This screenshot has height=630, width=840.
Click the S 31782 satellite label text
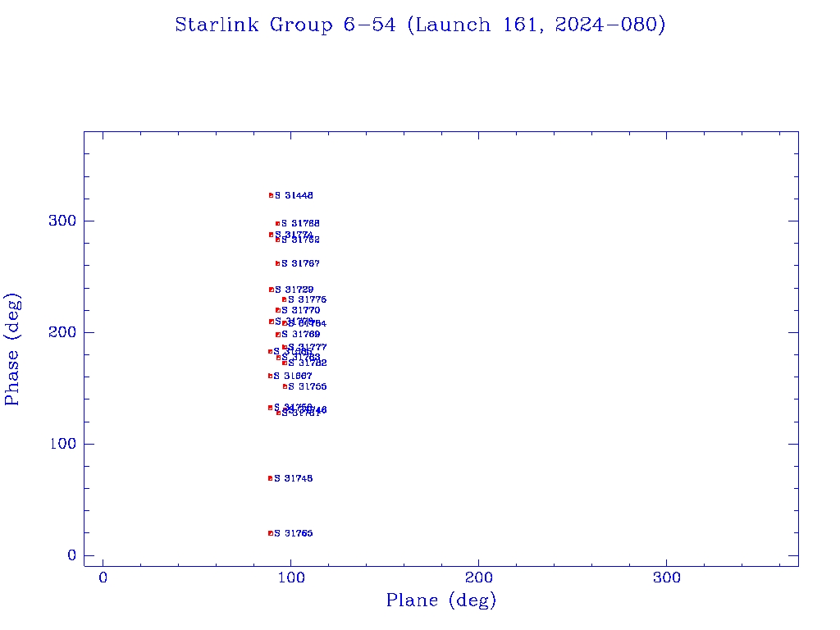308,363
